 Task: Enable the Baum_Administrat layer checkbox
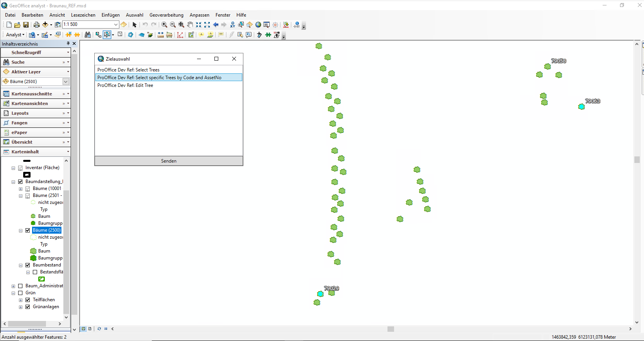click(20, 286)
